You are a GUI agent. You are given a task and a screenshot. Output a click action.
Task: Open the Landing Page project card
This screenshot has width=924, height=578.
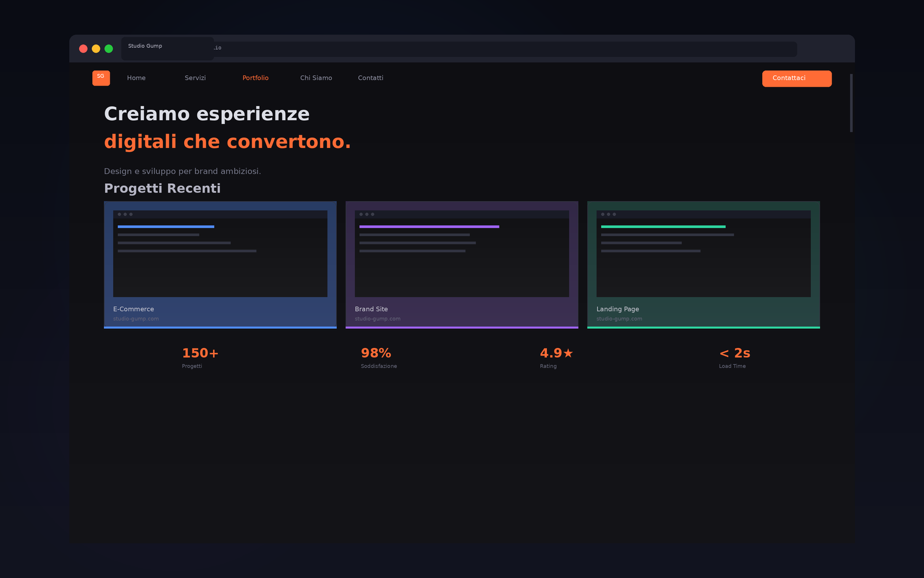(x=703, y=265)
